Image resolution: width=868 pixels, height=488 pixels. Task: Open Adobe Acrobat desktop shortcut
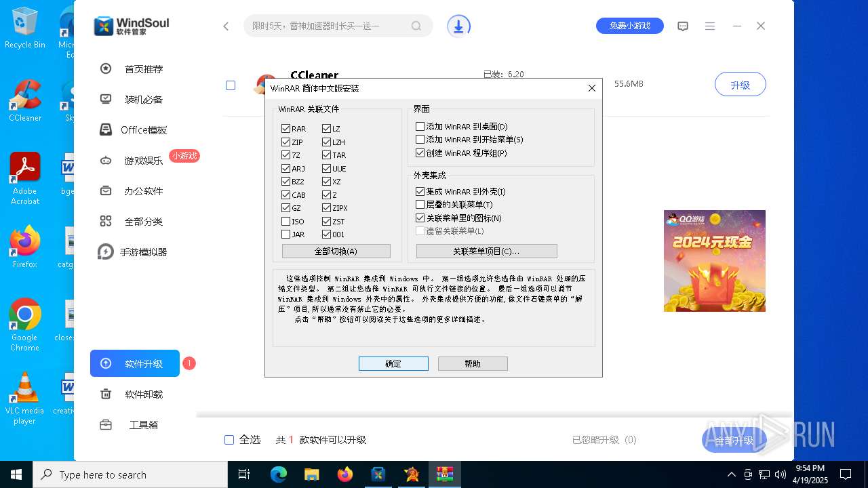click(x=25, y=179)
